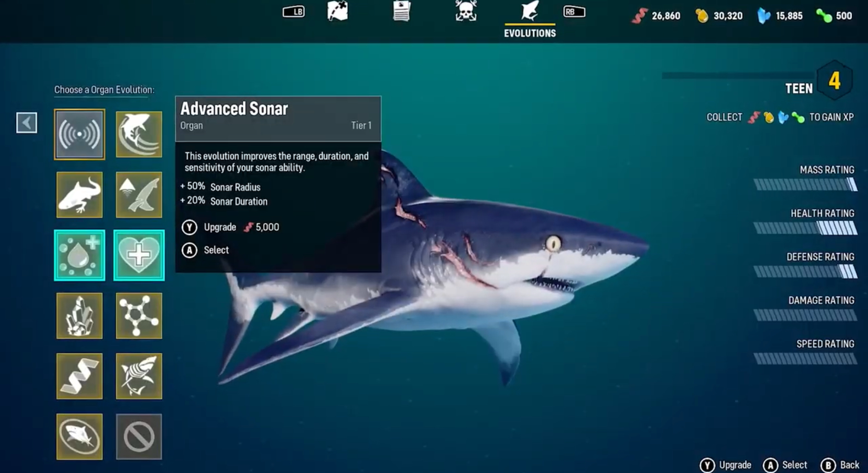Select the highlighted droplet plus organ icon
Viewport: 868px width, 473px height.
pos(79,255)
